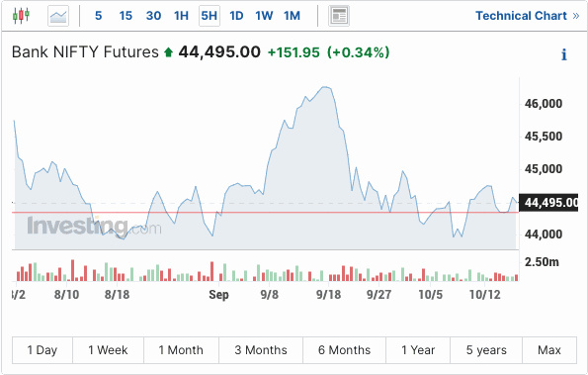The image size is (588, 375).
Task: Select the 1W interval
Action: [x=264, y=16]
